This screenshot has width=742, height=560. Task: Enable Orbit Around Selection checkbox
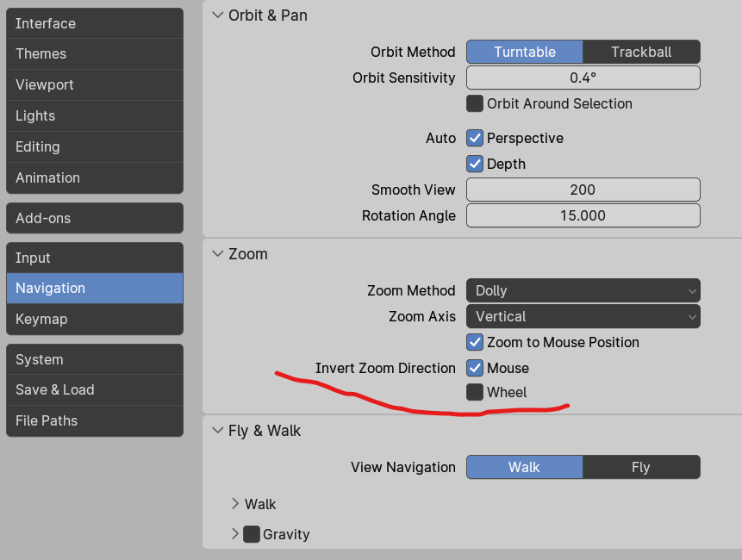(475, 103)
